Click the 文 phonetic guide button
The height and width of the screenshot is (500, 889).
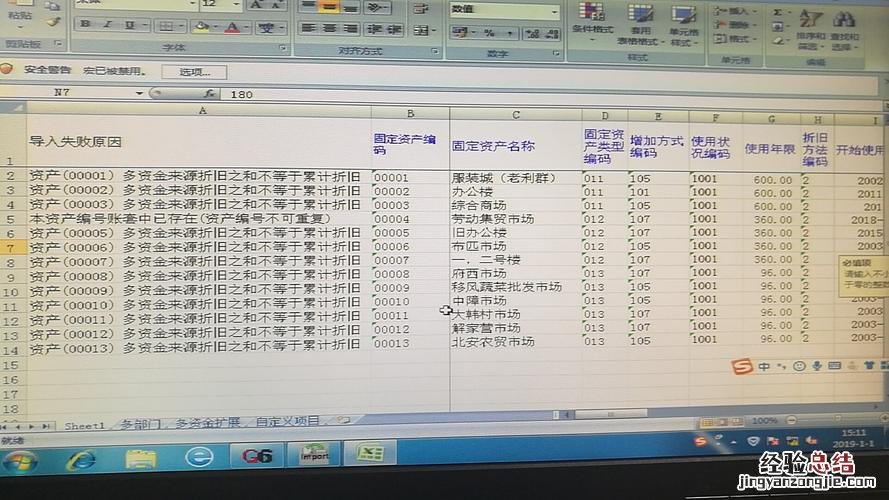266,27
